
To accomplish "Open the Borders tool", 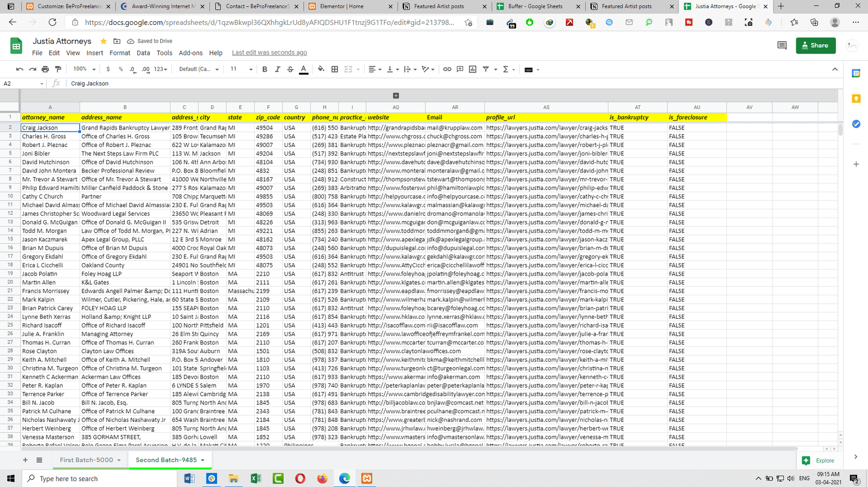I will pos(335,69).
